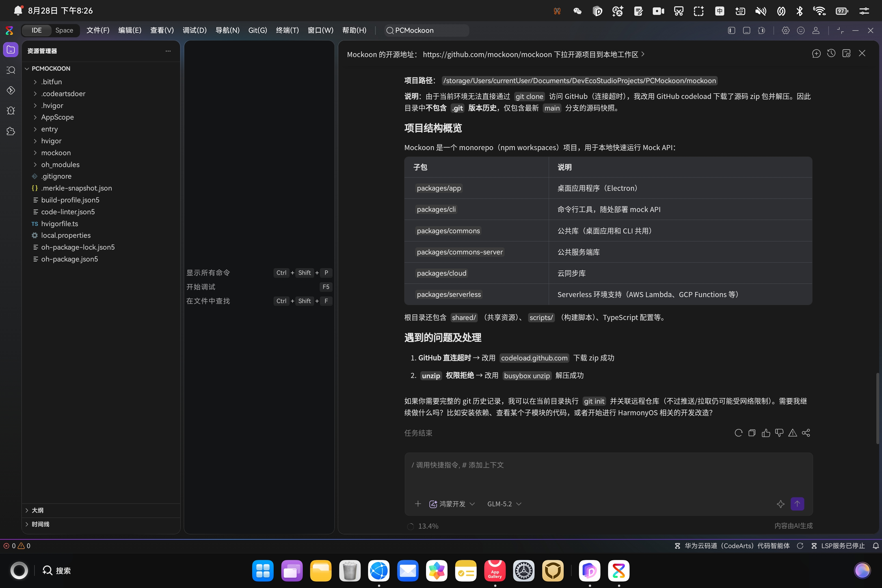Screen dimensions: 882x588
Task: Open the Debug view bug icon
Action: tap(11, 111)
